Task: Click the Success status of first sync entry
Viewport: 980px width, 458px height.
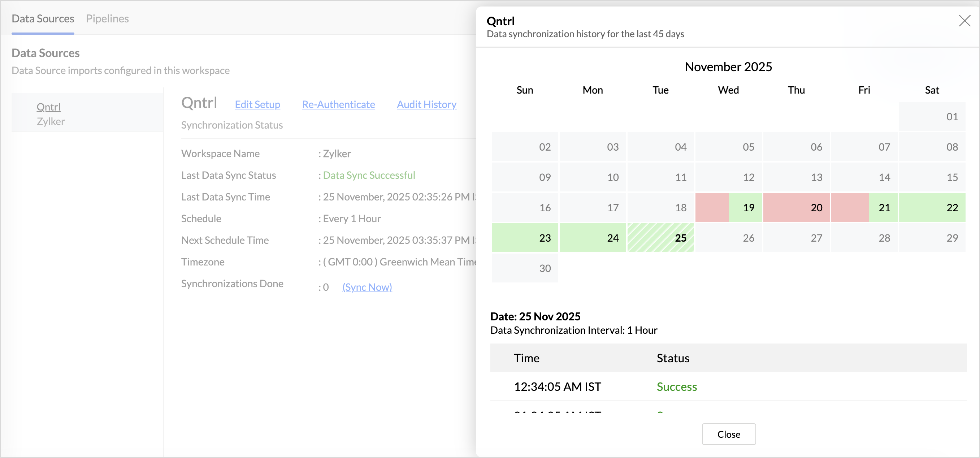Action: coord(676,386)
